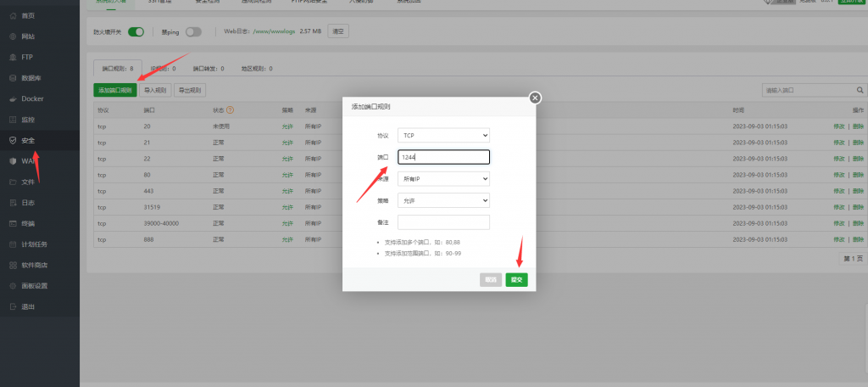Click the 导出规则 button

pos(190,90)
